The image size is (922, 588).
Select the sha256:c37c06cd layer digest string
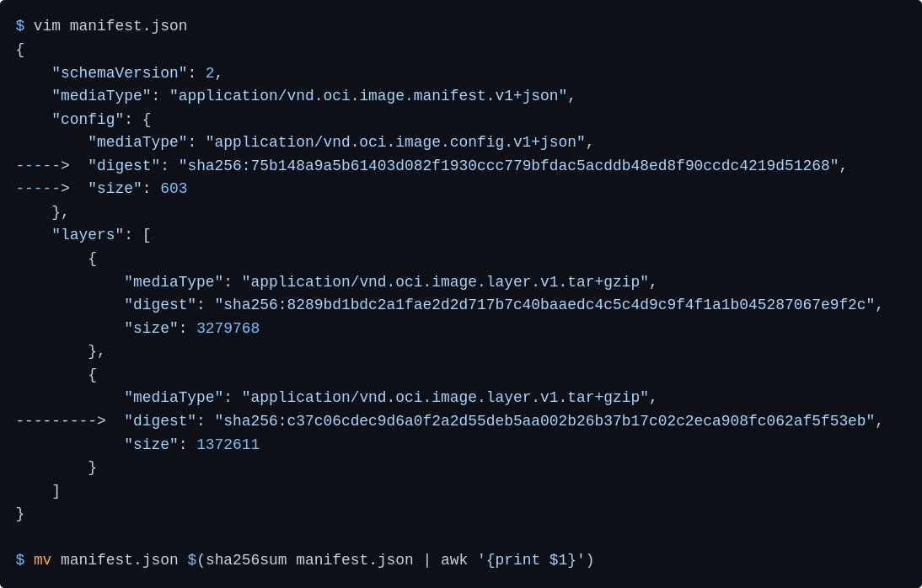[x=544, y=421]
